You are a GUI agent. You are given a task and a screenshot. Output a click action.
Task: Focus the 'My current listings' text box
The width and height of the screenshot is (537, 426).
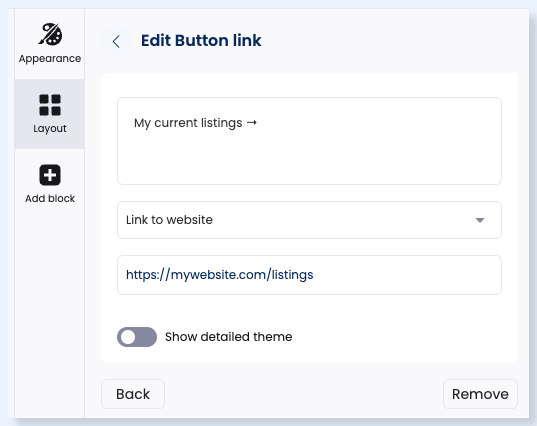click(309, 141)
